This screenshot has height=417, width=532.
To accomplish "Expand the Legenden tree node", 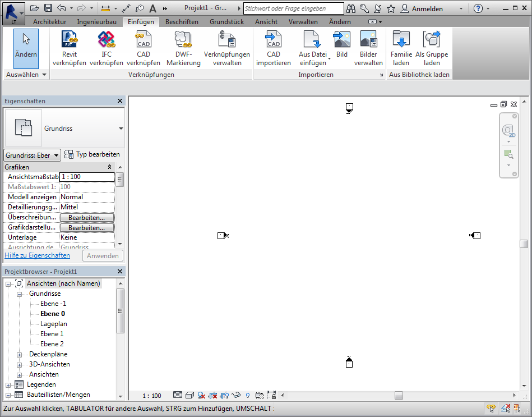I will (x=8, y=386).
